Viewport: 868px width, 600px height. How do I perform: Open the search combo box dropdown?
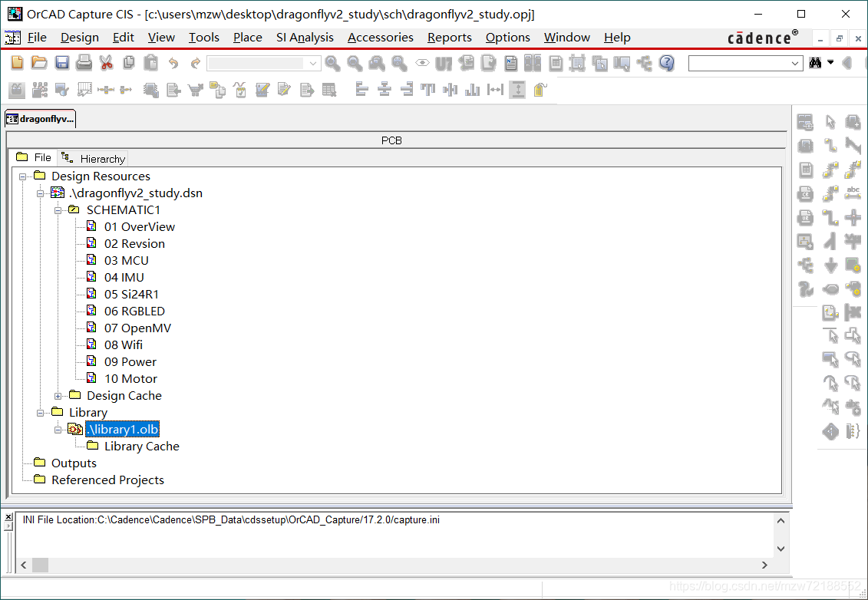click(x=795, y=63)
